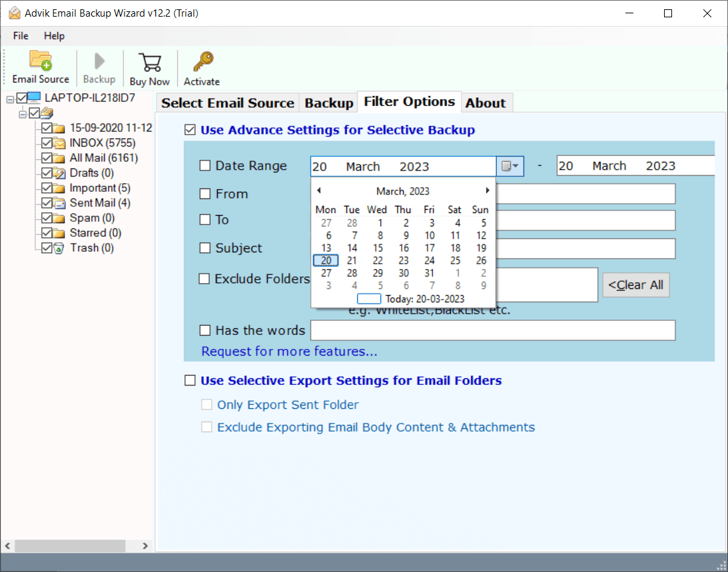The width and height of the screenshot is (728, 572).
Task: Click the INBOX (5755) folder icon
Action: pyautogui.click(x=59, y=143)
